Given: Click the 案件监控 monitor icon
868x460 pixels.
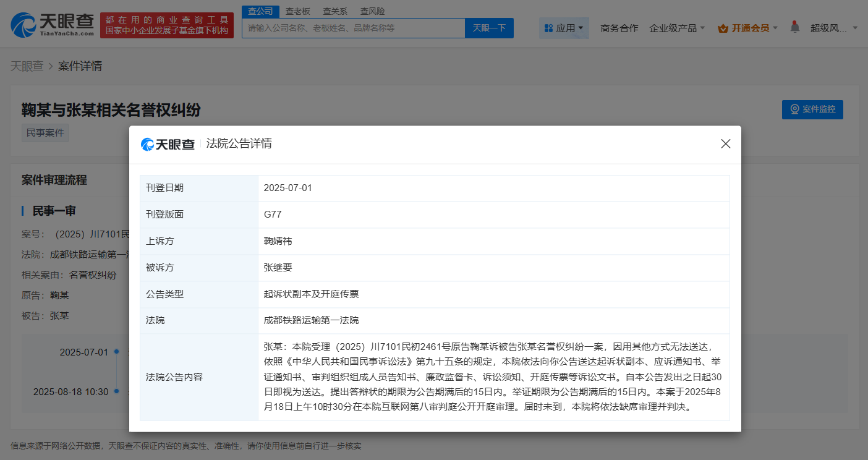Looking at the screenshot, I should 794,109.
